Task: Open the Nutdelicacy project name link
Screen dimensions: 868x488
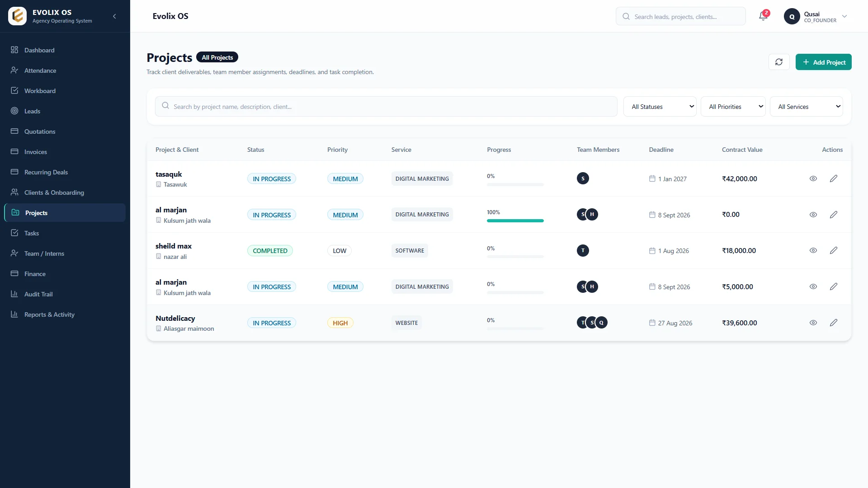Action: [175, 318]
